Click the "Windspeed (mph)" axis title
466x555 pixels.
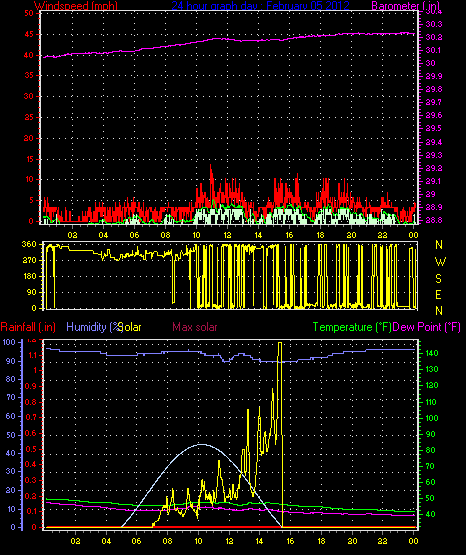76,5
